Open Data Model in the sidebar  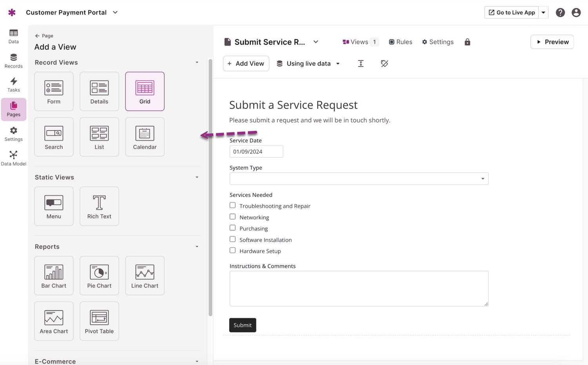click(13, 158)
